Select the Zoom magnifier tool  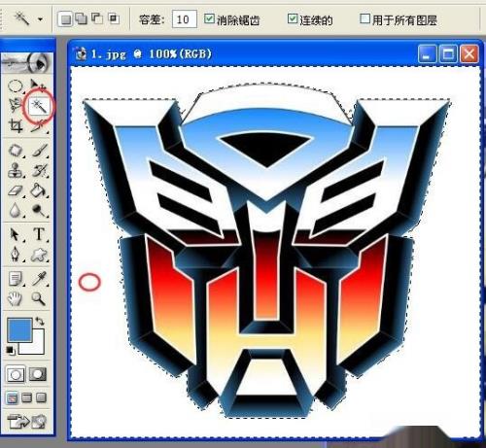pos(39,298)
